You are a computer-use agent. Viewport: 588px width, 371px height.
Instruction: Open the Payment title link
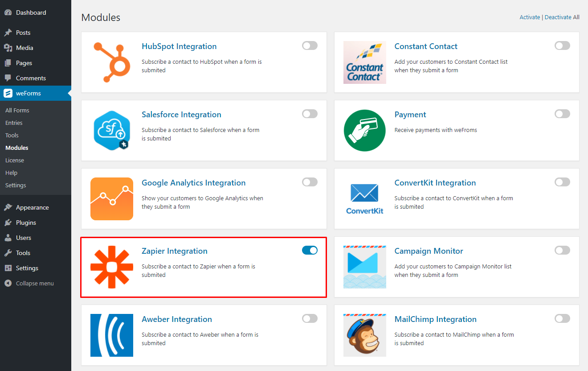click(410, 115)
